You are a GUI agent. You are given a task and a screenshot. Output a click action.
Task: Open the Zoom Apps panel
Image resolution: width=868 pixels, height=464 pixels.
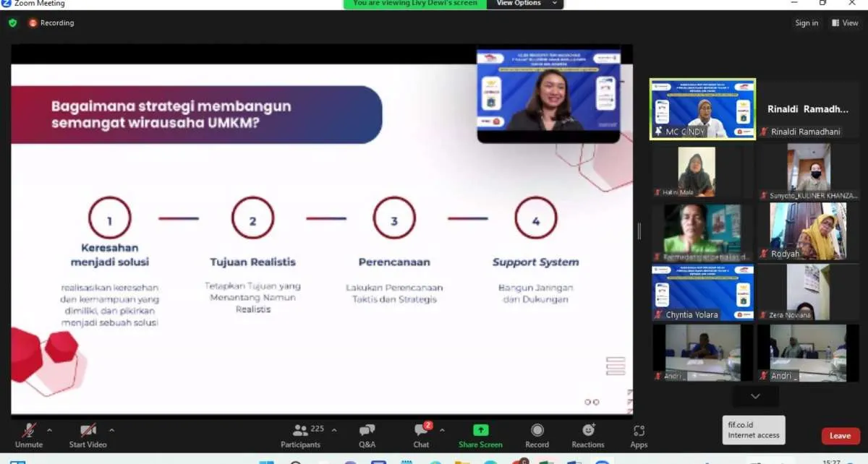639,434
